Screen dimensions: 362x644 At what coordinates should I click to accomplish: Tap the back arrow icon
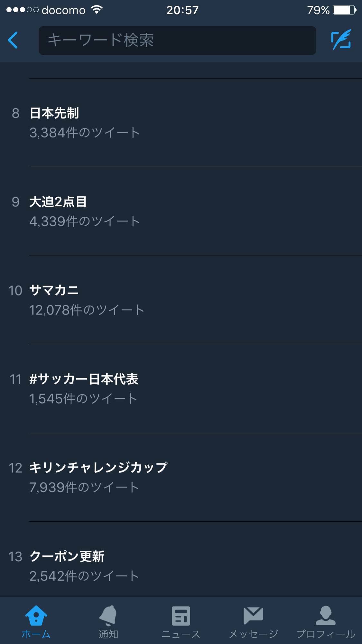click(13, 40)
